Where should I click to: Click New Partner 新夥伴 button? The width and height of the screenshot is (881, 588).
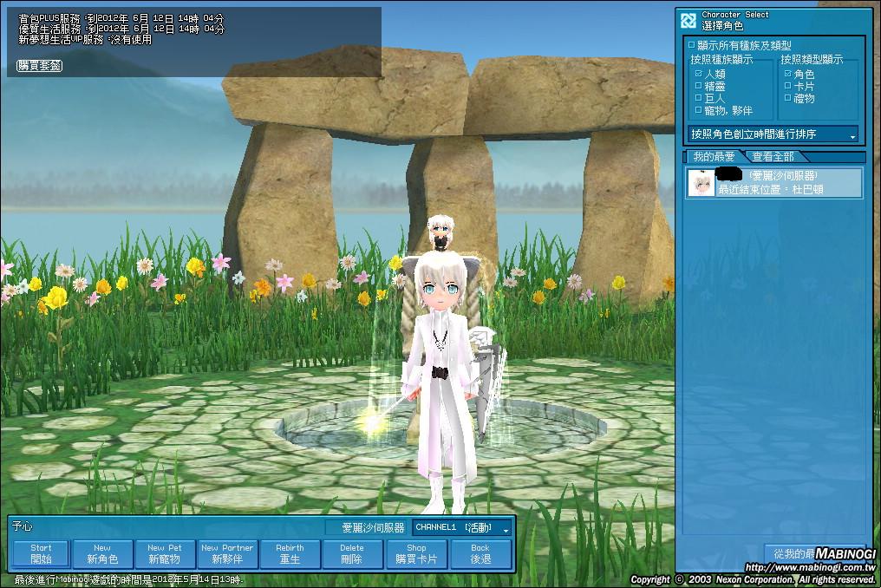click(x=227, y=554)
